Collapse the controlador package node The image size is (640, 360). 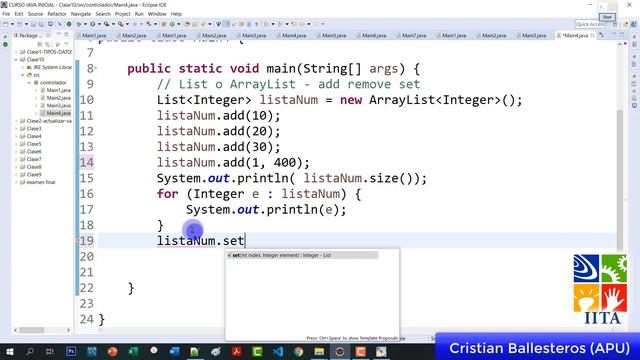[29, 82]
